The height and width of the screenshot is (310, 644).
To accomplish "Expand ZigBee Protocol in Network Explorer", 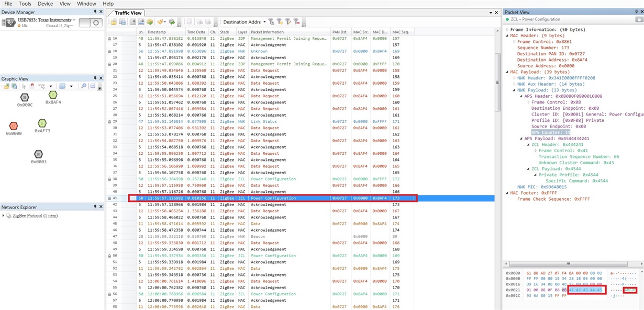I will click(x=3, y=216).
